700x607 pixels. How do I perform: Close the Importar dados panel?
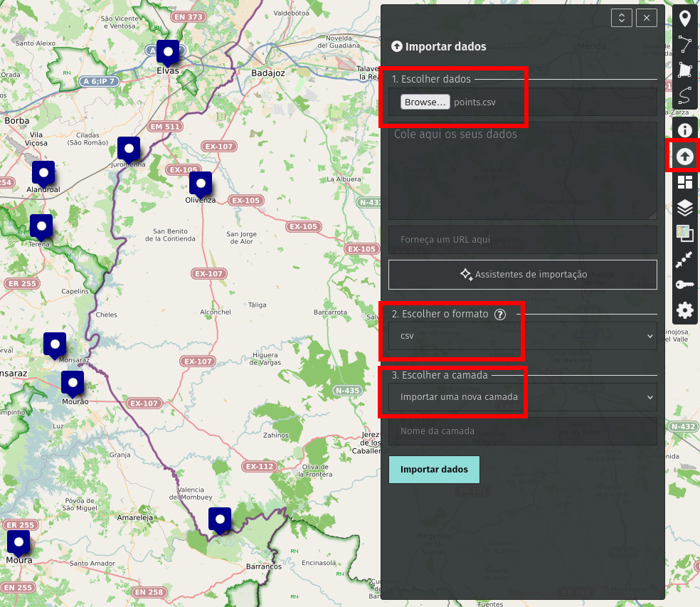(647, 18)
